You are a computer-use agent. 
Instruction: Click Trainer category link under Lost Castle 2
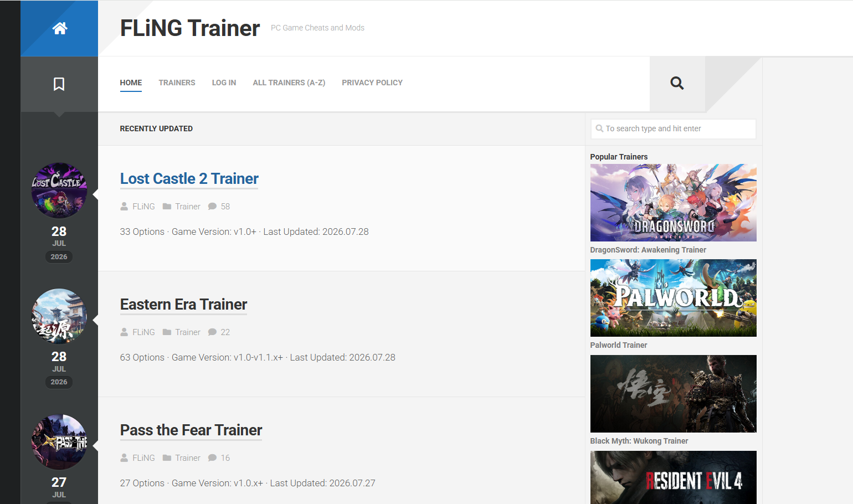point(188,207)
